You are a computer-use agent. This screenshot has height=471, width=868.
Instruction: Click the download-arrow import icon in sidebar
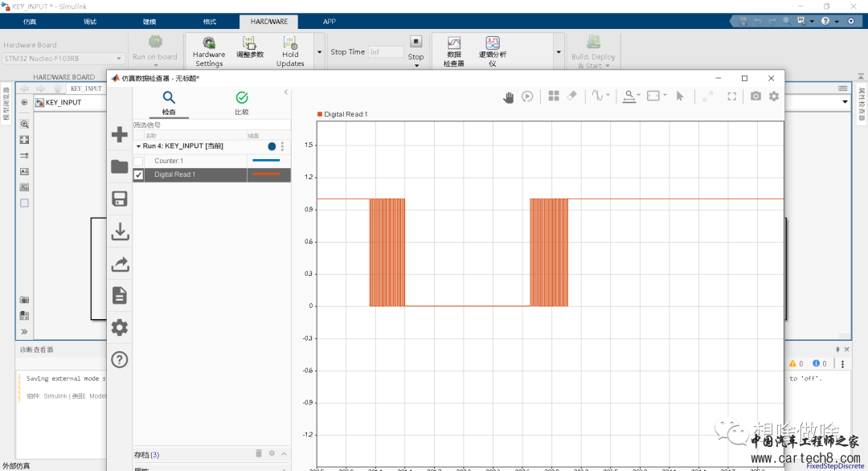coord(120,231)
